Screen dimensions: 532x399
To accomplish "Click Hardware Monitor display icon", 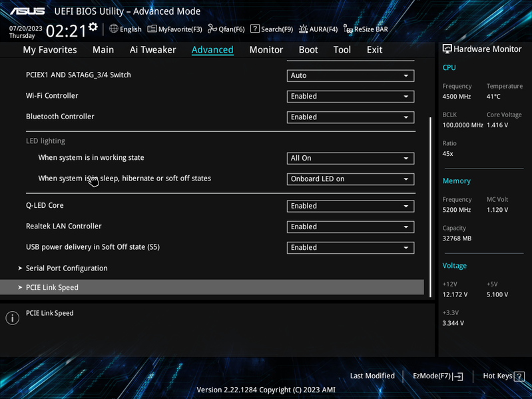I will click(x=447, y=49).
